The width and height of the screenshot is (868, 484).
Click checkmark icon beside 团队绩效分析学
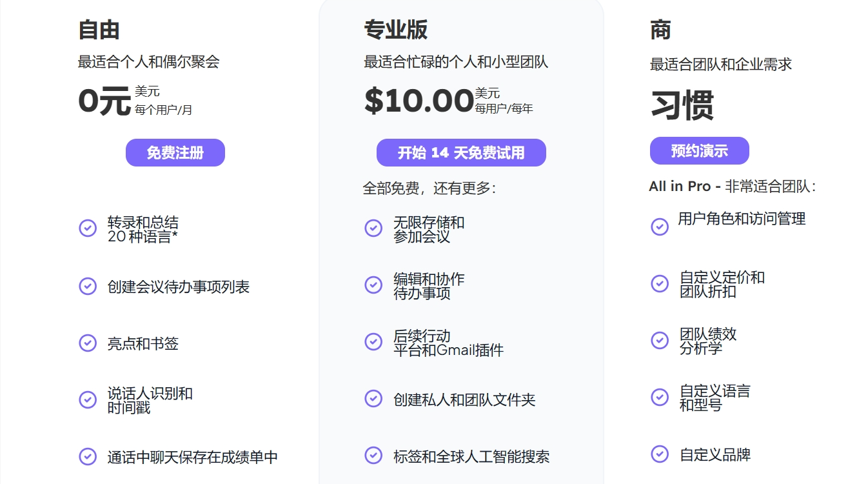659,340
